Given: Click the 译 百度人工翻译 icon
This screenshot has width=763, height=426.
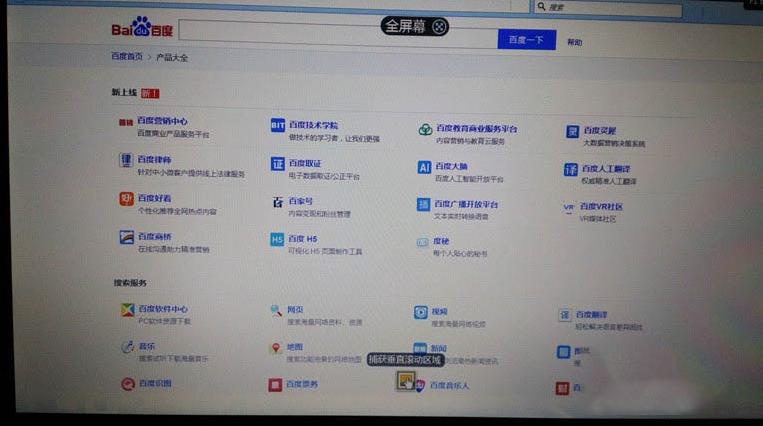Looking at the screenshot, I should pyautogui.click(x=570, y=170).
